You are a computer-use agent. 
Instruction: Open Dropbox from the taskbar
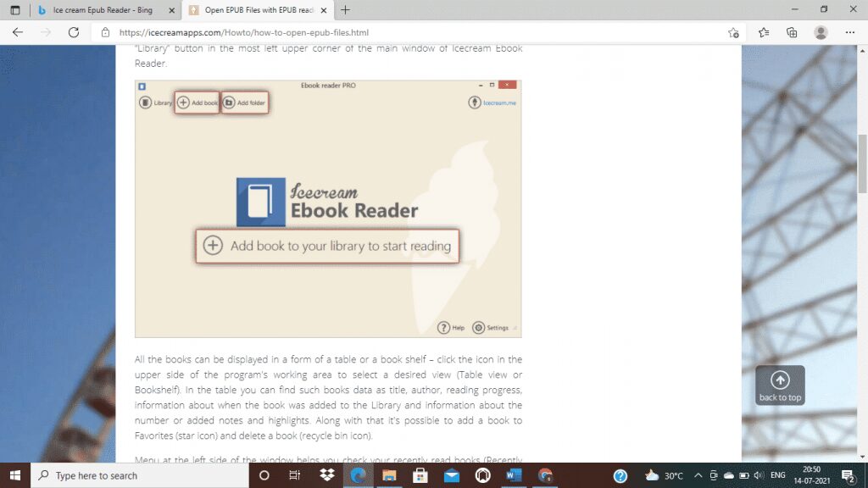pyautogui.click(x=327, y=475)
